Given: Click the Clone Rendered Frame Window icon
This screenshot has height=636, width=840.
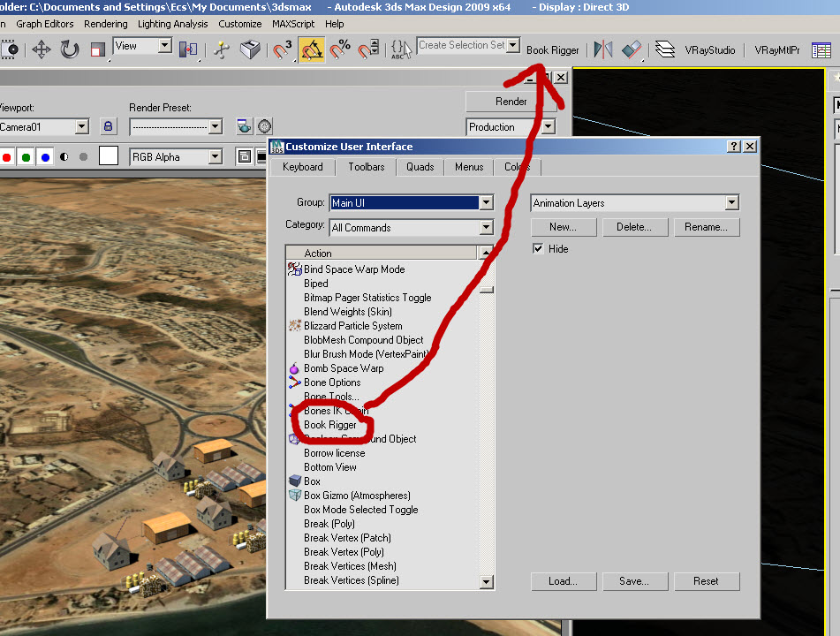Looking at the screenshot, I should [245, 156].
